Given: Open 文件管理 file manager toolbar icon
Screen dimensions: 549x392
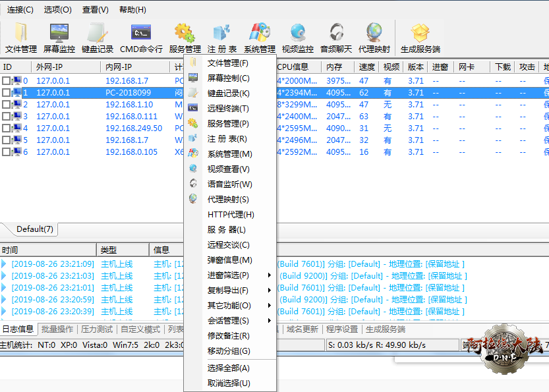Looking at the screenshot, I should pos(20,38).
